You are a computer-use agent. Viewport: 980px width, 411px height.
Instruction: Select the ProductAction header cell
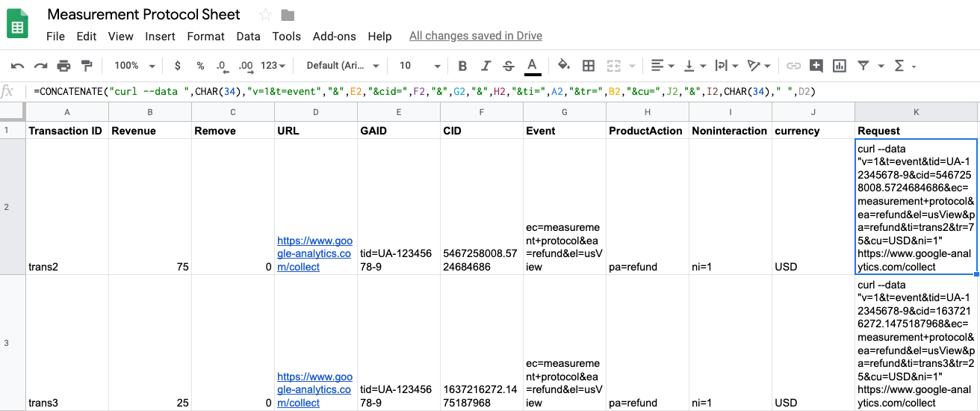[x=648, y=130]
